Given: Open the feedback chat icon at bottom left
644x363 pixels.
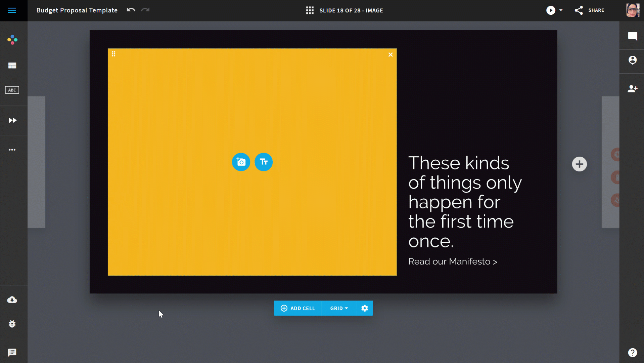Looking at the screenshot, I should click(12, 352).
